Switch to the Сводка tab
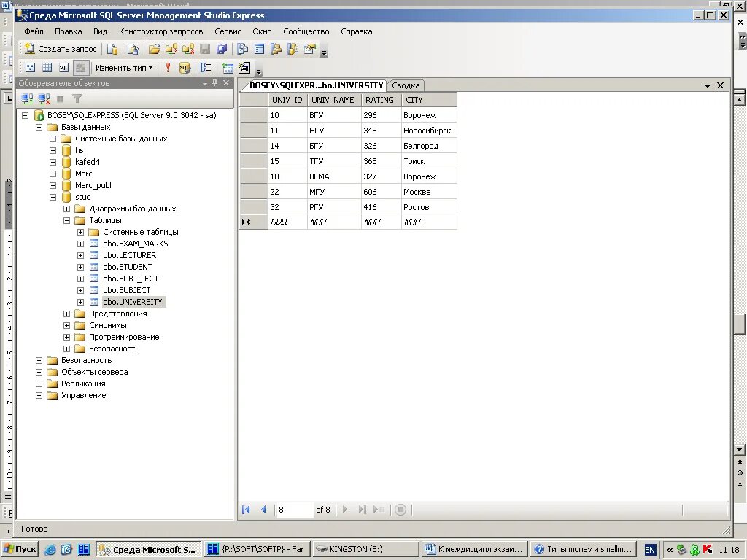Image resolution: width=747 pixels, height=560 pixels. (406, 85)
